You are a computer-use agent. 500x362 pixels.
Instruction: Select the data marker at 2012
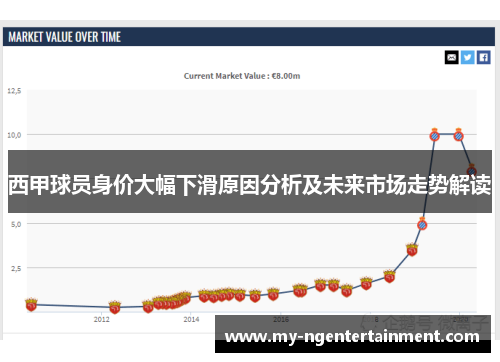[x=115, y=307]
